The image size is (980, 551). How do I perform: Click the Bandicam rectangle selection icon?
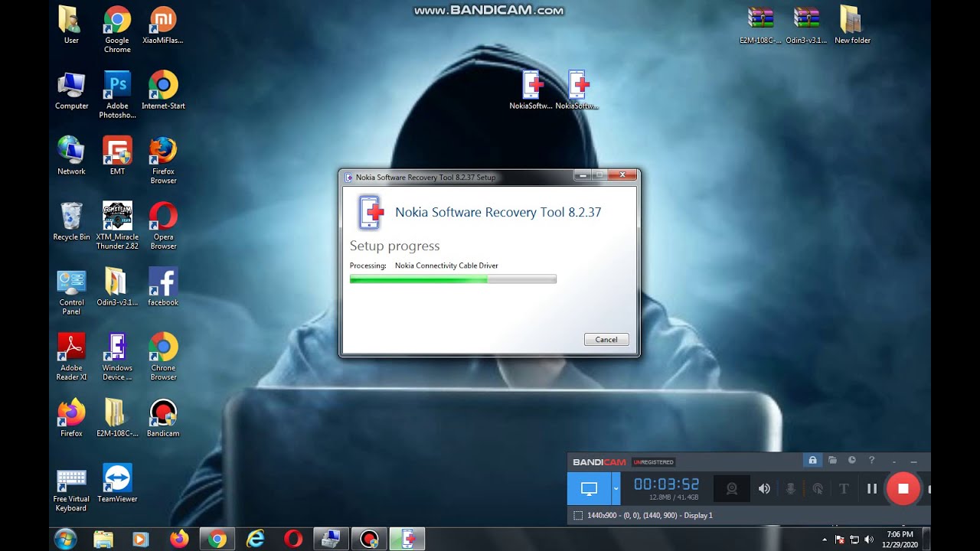[x=578, y=516]
